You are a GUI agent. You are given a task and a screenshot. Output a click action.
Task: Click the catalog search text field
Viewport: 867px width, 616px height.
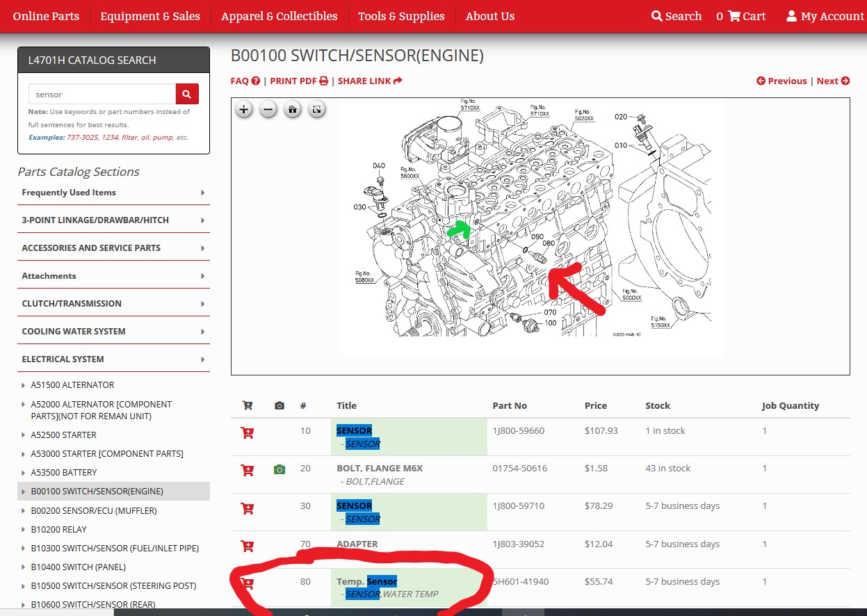(x=102, y=94)
